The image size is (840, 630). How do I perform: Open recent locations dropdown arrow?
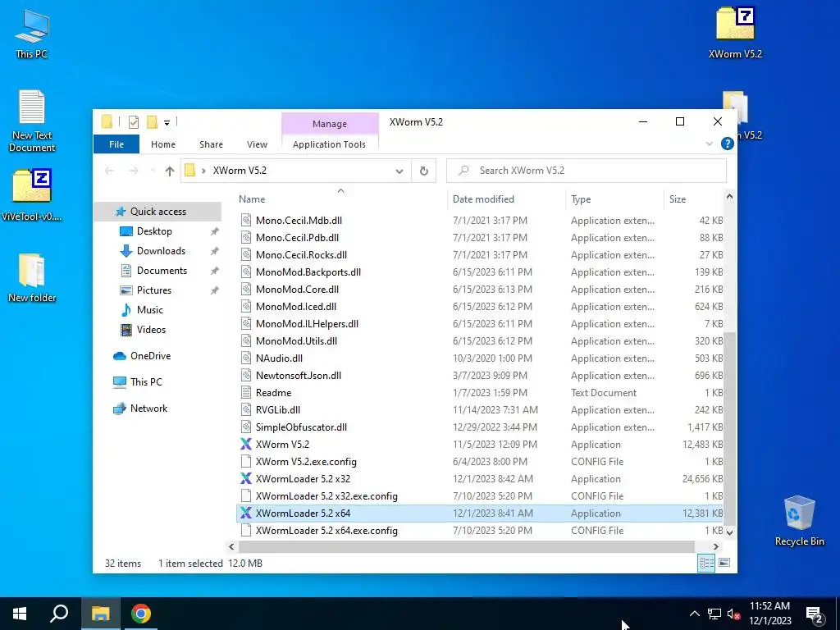153,171
